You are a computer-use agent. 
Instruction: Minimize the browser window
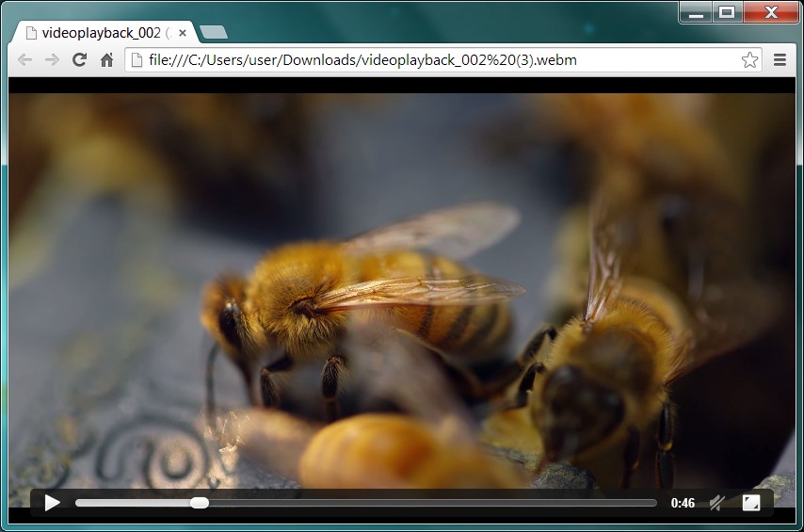coord(696,13)
